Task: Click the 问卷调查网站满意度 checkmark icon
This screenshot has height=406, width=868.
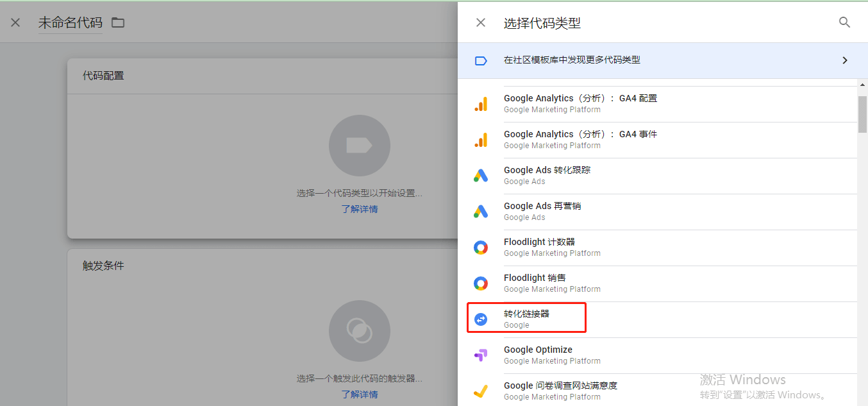Action: click(x=481, y=391)
